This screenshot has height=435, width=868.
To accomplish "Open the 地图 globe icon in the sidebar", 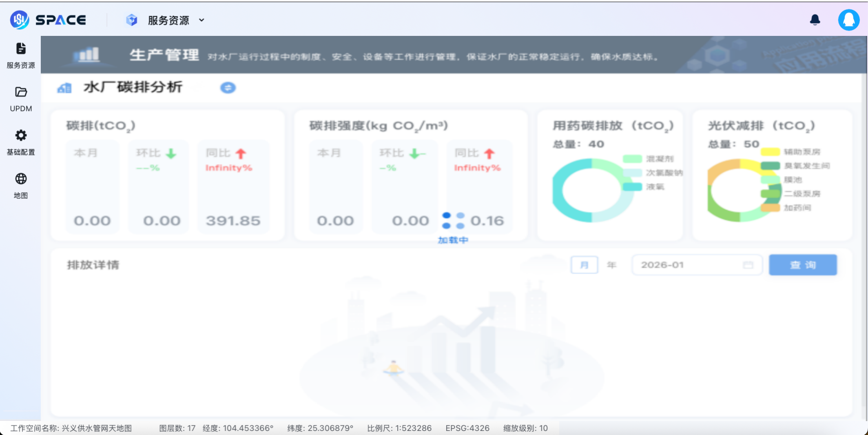I will (x=20, y=180).
